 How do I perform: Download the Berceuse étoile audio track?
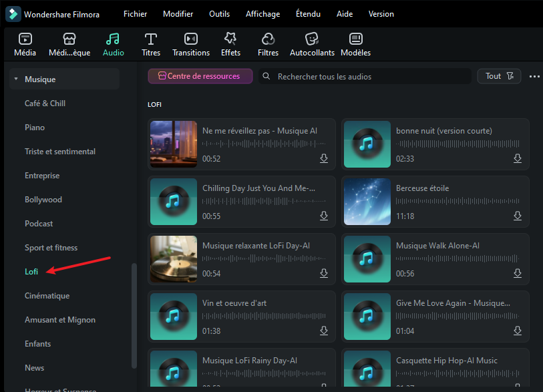(517, 216)
